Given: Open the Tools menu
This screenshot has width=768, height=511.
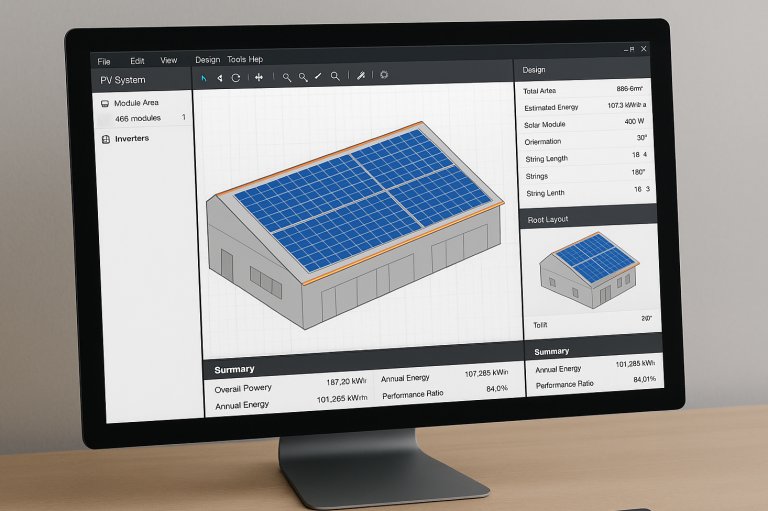Looking at the screenshot, I should point(236,60).
